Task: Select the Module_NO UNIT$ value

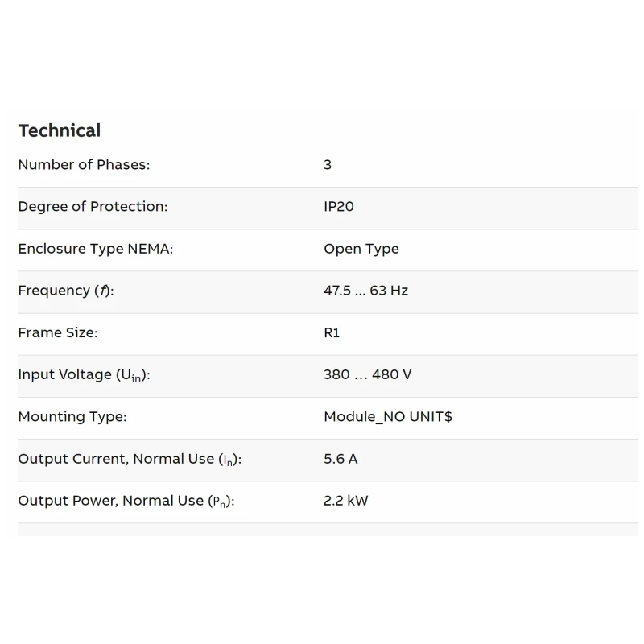Action: pyautogui.click(x=388, y=417)
